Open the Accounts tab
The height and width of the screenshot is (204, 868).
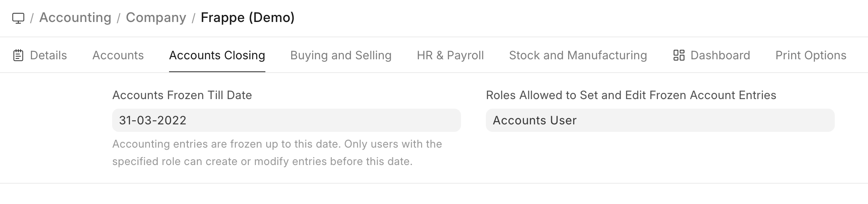[x=118, y=56]
